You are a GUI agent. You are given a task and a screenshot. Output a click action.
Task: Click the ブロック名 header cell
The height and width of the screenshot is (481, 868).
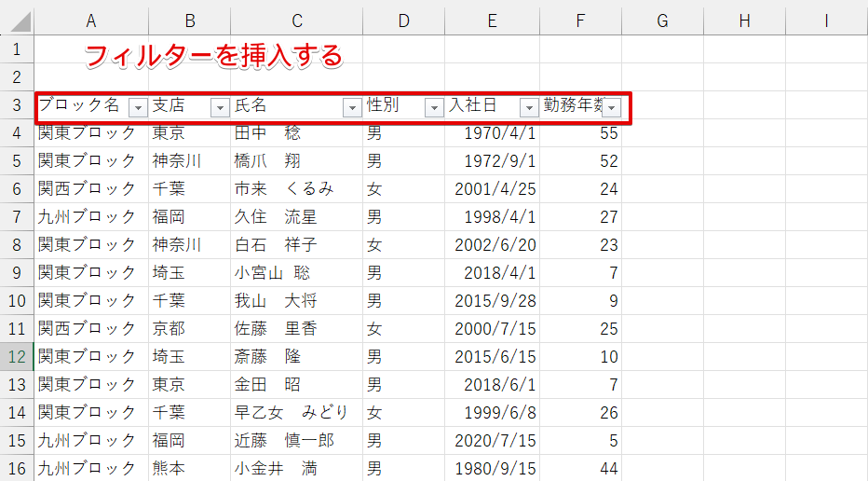coord(91,105)
